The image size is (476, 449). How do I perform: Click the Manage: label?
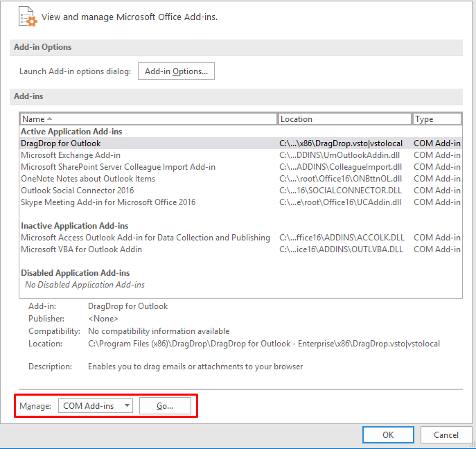(35, 406)
